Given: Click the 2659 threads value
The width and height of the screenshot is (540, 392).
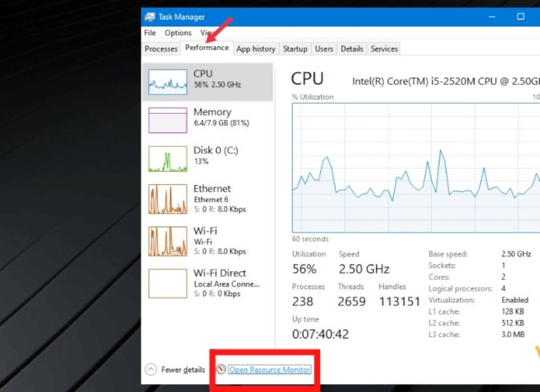Looking at the screenshot, I should [x=351, y=302].
